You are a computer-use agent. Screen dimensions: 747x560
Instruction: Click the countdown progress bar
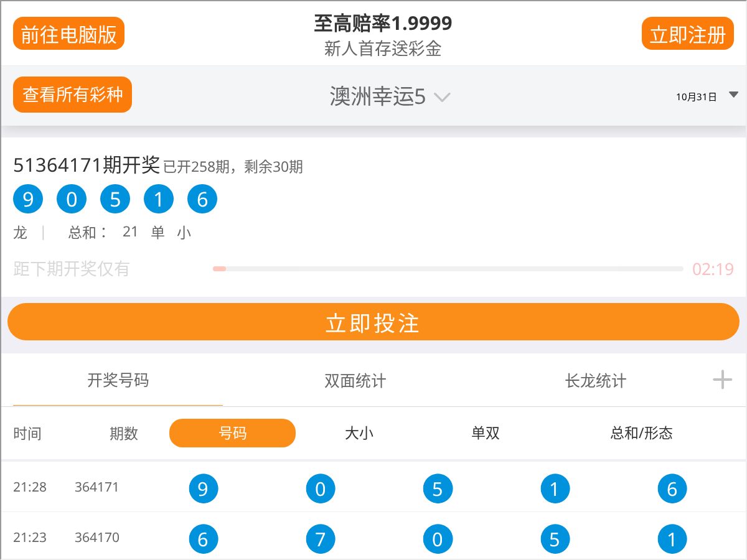pyautogui.click(x=448, y=269)
